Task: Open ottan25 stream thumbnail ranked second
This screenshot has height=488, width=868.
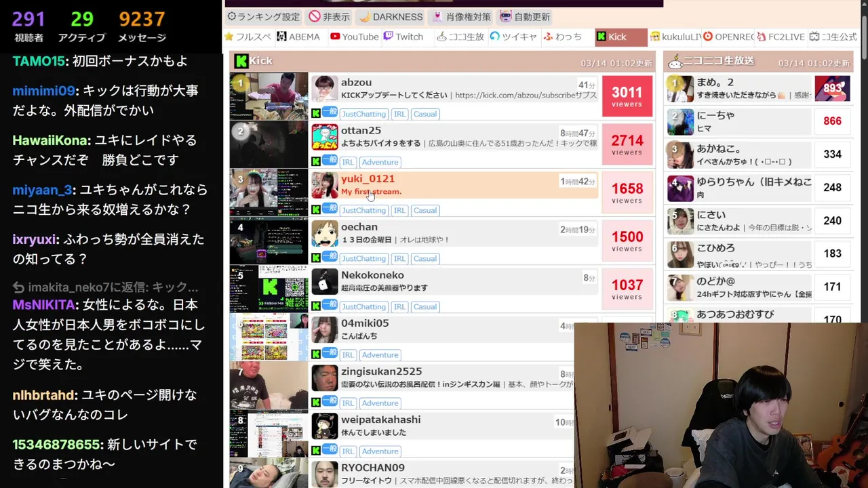Action: [269, 144]
